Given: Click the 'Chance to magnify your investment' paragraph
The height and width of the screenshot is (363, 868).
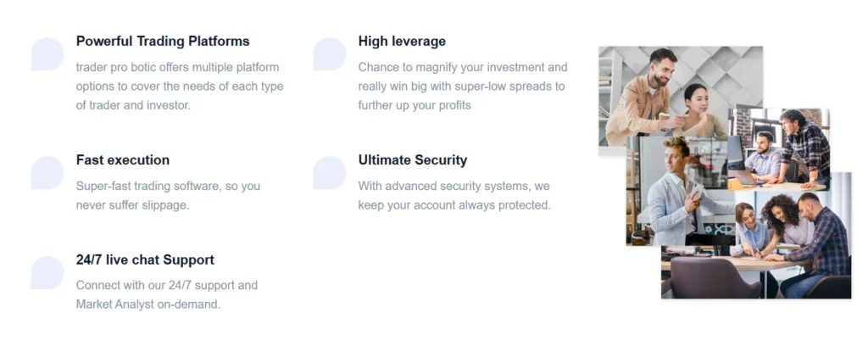Looking at the screenshot, I should 463,86.
